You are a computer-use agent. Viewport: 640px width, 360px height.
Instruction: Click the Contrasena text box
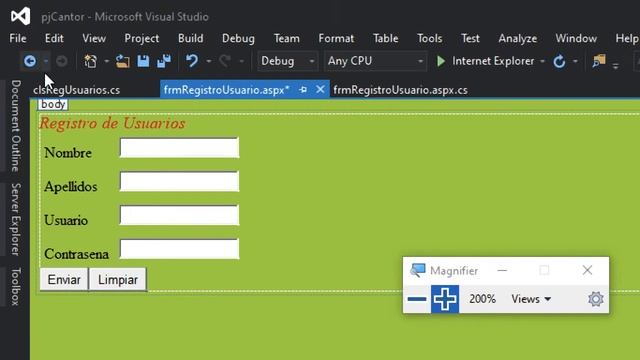[179, 249]
